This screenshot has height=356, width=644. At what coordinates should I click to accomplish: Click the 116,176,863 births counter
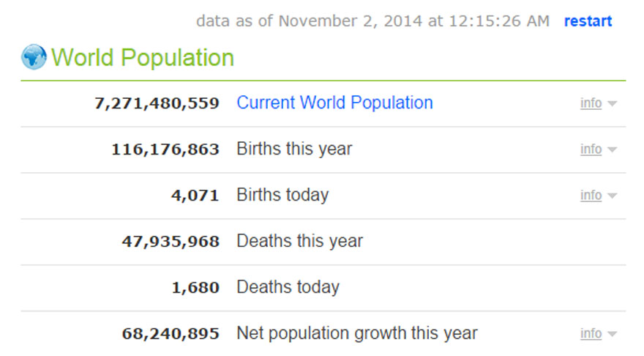165,149
